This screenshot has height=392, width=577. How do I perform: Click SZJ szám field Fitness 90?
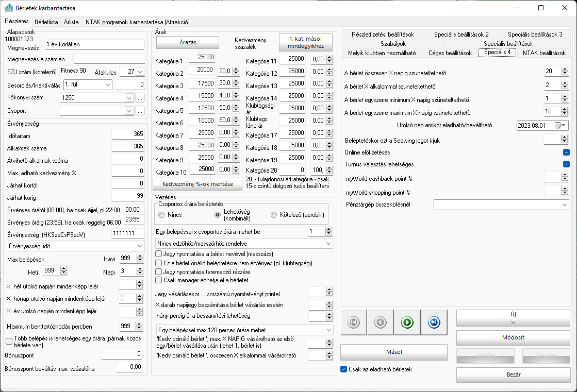click(x=74, y=71)
